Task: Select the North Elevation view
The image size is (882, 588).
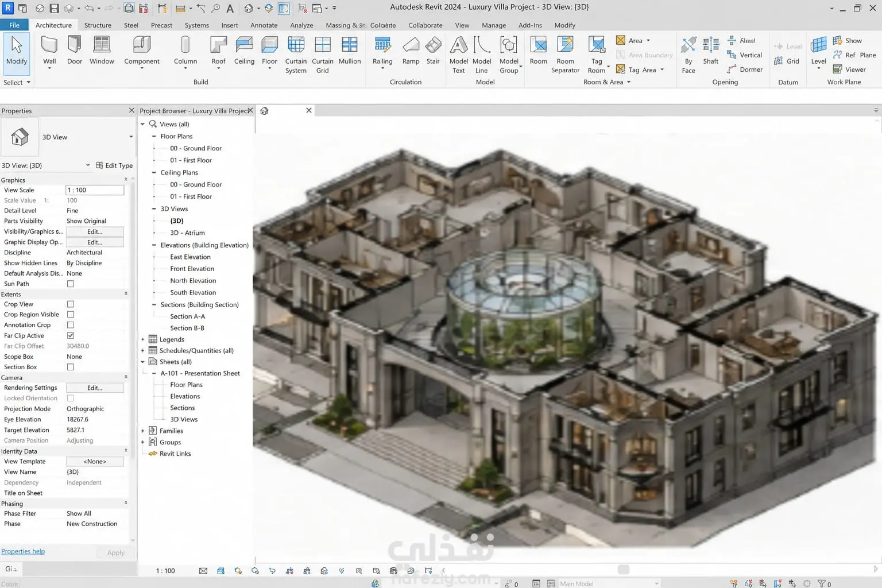Action: coord(193,281)
